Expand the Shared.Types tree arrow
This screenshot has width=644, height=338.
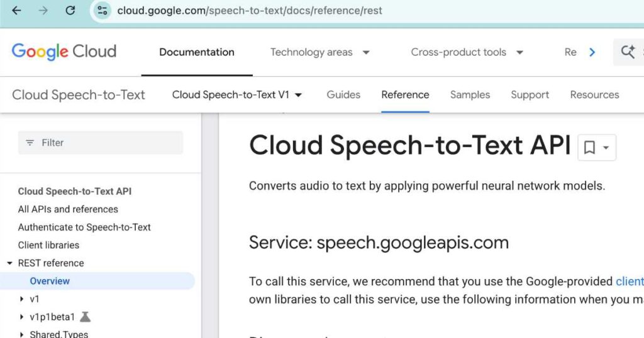22,334
